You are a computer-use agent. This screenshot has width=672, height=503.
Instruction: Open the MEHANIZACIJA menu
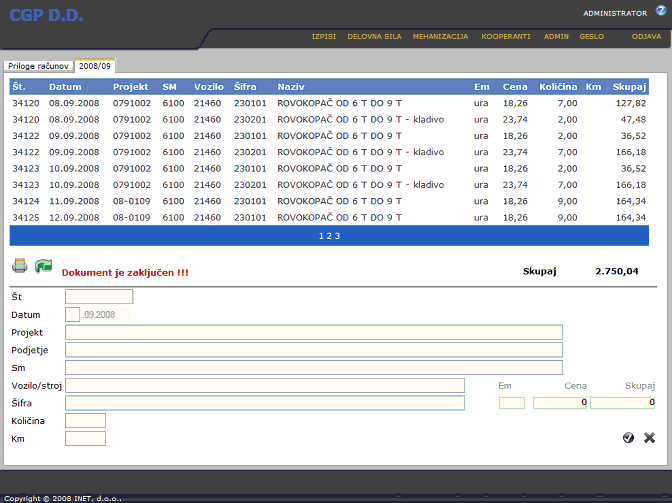pos(440,36)
